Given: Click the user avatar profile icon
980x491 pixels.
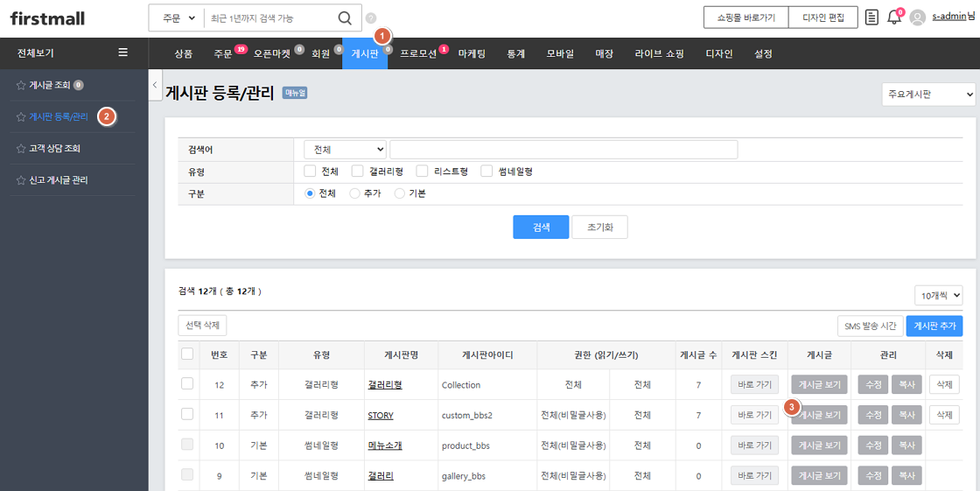Looking at the screenshot, I should coord(917,18).
